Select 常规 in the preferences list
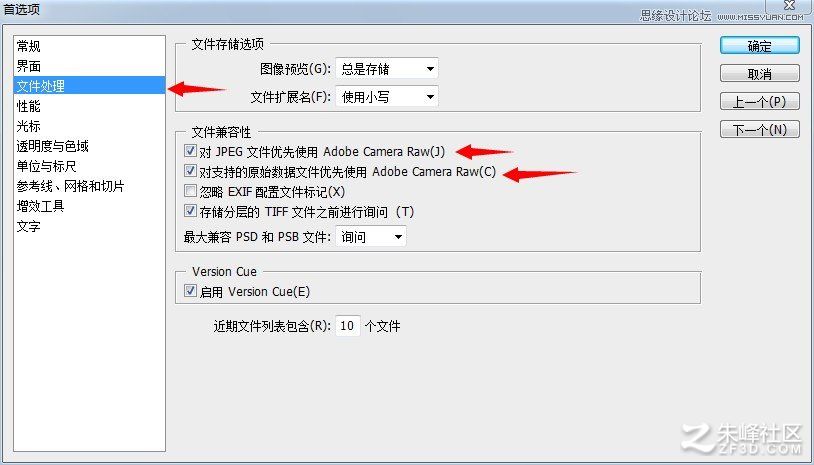 (29, 46)
